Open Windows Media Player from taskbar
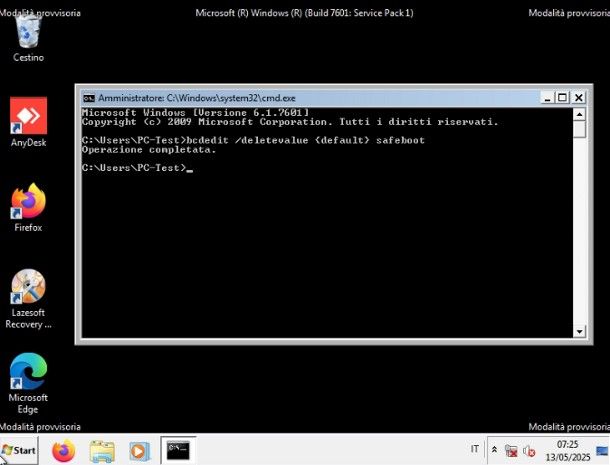The width and height of the screenshot is (610, 465). tap(139, 451)
